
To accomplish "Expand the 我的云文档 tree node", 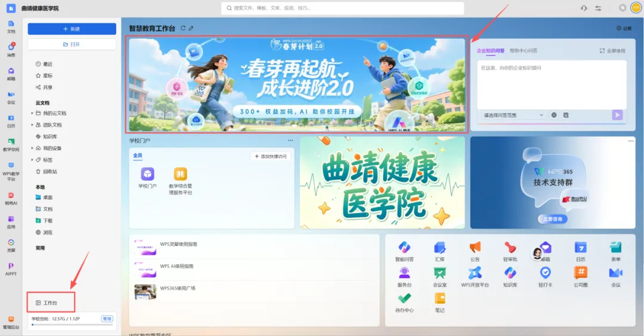I will click(32, 113).
